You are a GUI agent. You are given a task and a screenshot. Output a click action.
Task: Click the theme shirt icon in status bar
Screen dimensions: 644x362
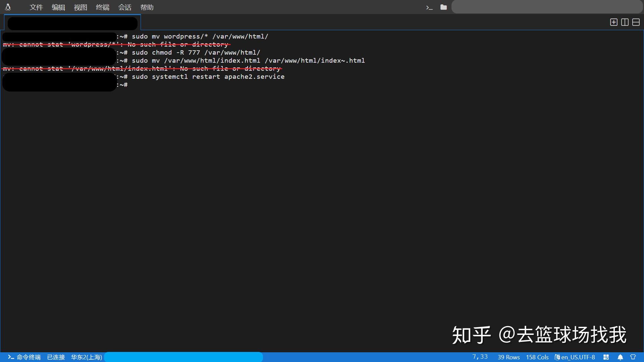[x=633, y=357]
